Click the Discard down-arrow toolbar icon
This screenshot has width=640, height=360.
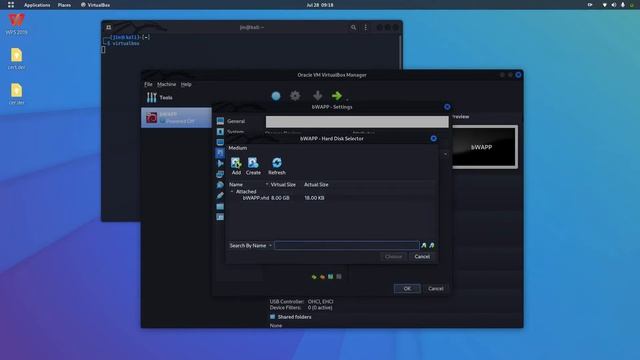pos(317,96)
